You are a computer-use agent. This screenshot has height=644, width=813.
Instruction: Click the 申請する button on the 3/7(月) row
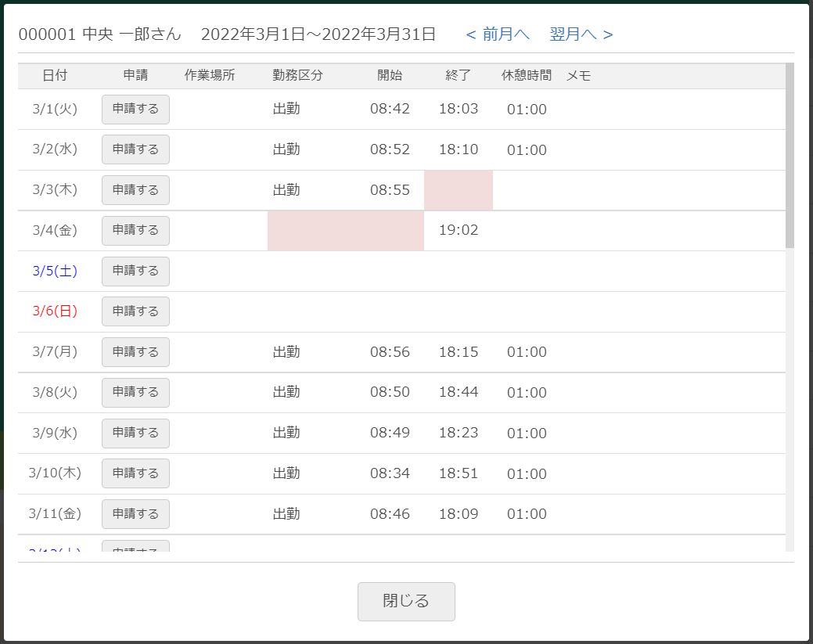pos(135,352)
